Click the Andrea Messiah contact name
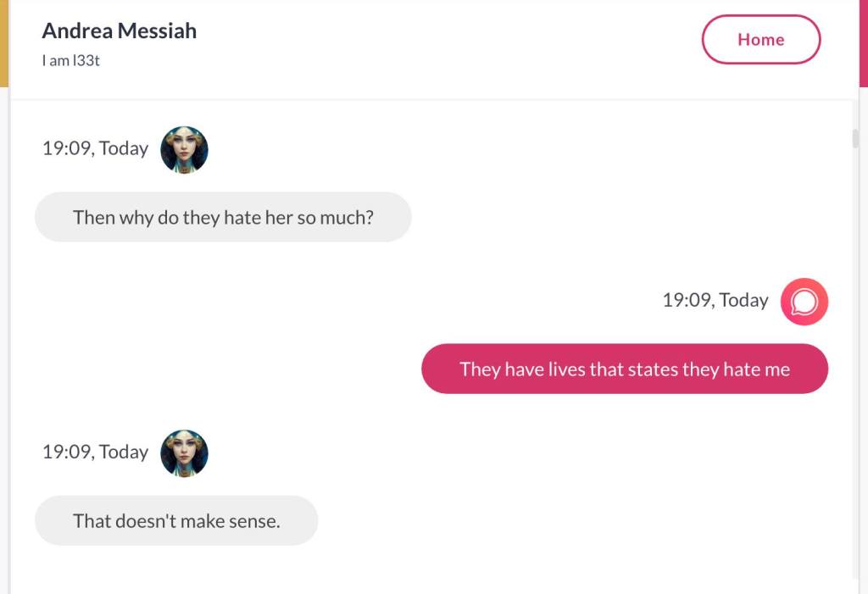 click(x=119, y=31)
